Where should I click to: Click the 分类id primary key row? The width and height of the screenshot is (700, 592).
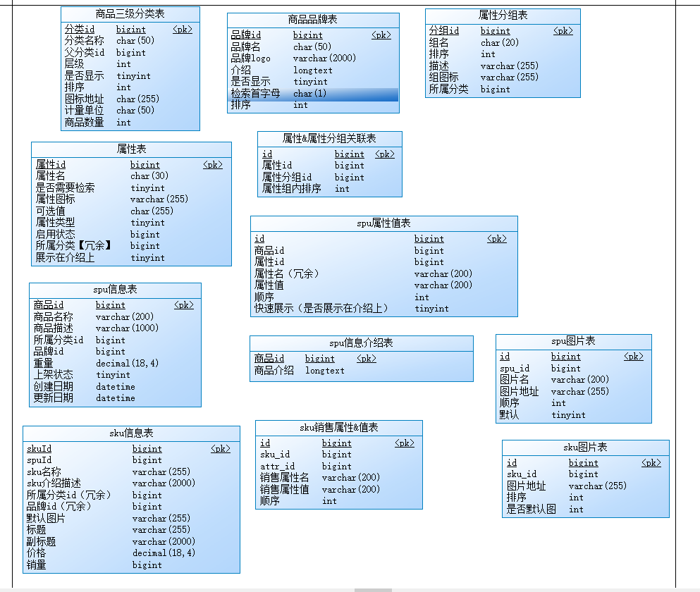(130, 30)
